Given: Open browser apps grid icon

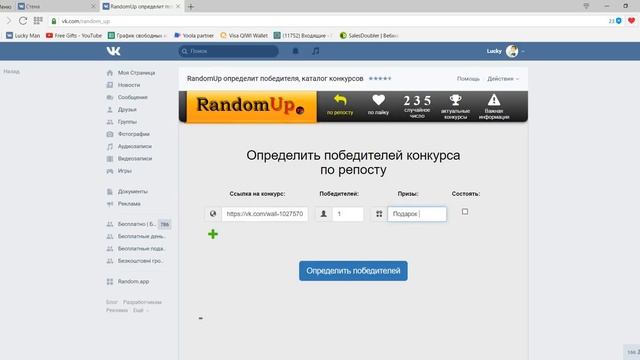Looking at the screenshot, I should click(38, 21).
